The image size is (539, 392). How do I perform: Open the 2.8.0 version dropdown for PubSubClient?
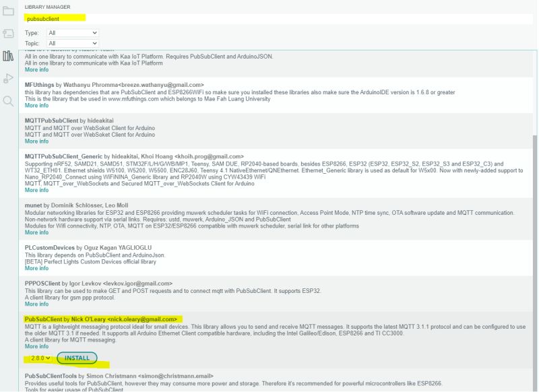click(x=40, y=358)
